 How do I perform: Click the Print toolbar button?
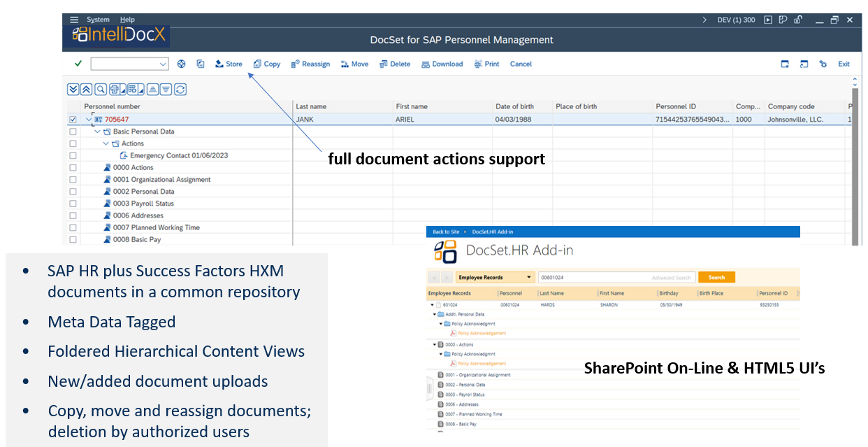point(486,64)
